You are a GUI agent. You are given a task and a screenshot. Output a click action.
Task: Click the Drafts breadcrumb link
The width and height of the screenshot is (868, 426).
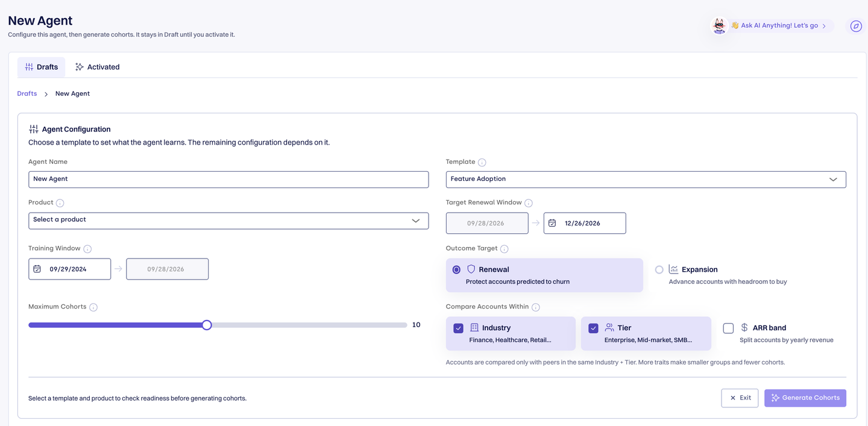point(27,93)
